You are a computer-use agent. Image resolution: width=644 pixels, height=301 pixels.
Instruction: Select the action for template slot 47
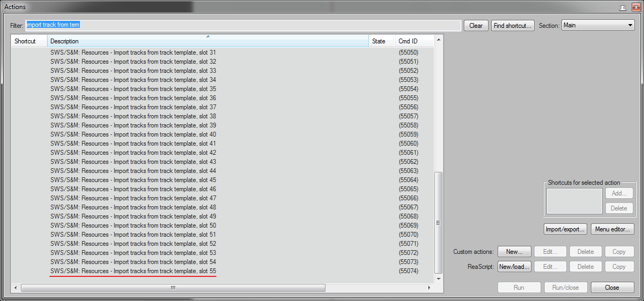[133, 198]
